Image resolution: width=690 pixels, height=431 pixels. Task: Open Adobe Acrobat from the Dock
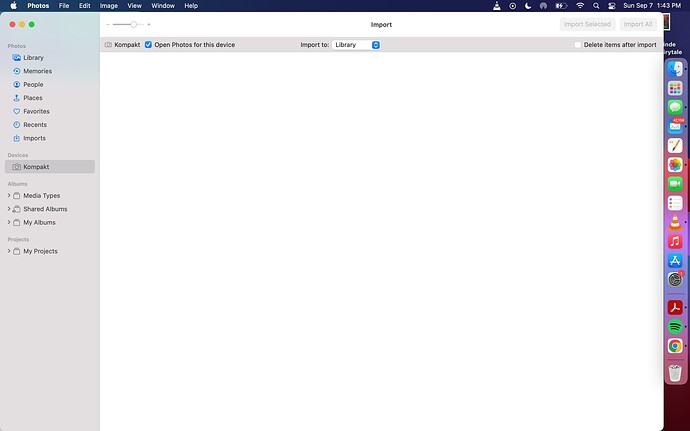675,307
